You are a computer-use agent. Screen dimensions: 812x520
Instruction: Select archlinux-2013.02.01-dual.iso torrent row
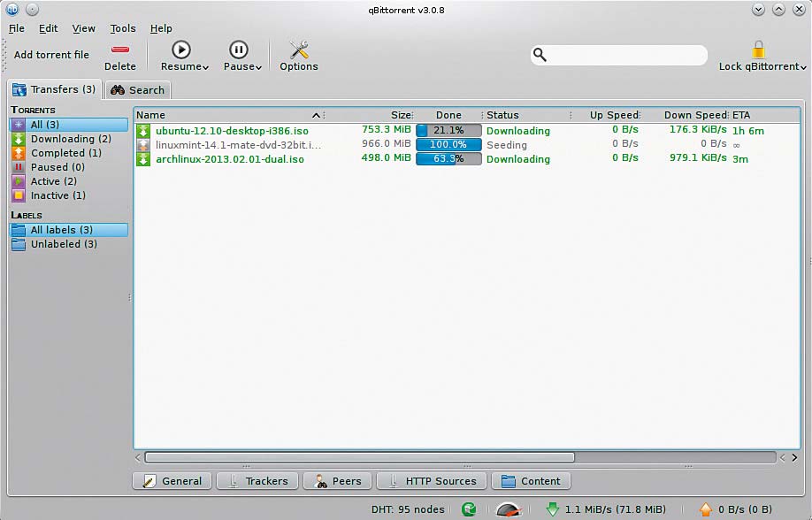pyautogui.click(x=467, y=159)
